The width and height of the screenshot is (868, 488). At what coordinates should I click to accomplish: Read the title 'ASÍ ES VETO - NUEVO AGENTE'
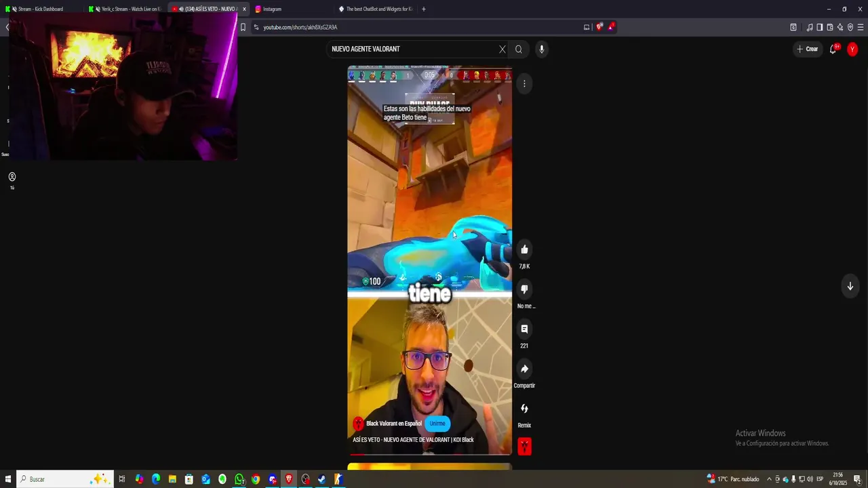(413, 440)
